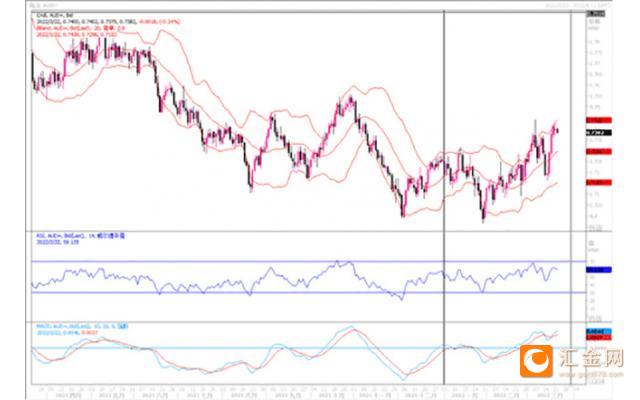The height and width of the screenshot is (400, 640).
Task: Click the red Bollinger band legend line
Action: [x=80, y=28]
